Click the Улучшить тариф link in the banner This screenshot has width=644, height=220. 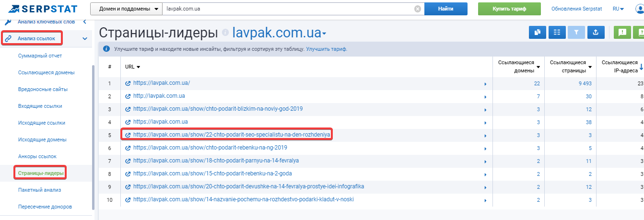[x=327, y=49]
